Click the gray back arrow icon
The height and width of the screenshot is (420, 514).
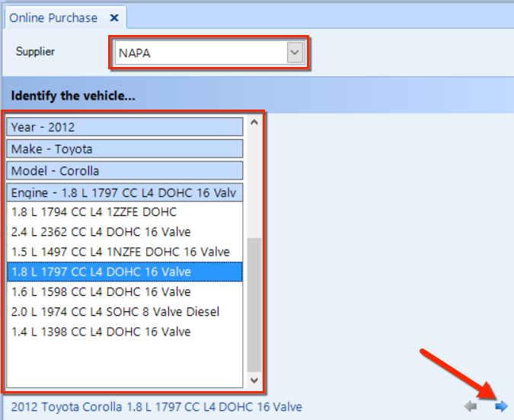pyautogui.click(x=471, y=406)
